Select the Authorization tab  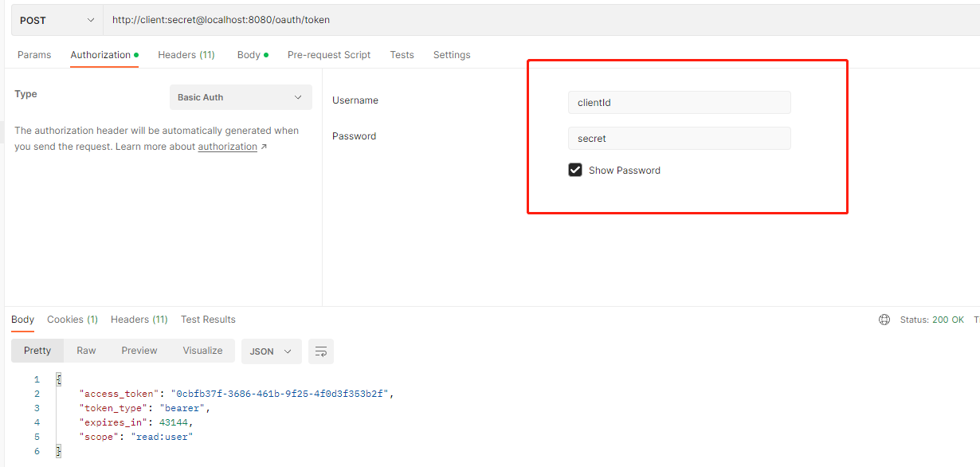[104, 55]
